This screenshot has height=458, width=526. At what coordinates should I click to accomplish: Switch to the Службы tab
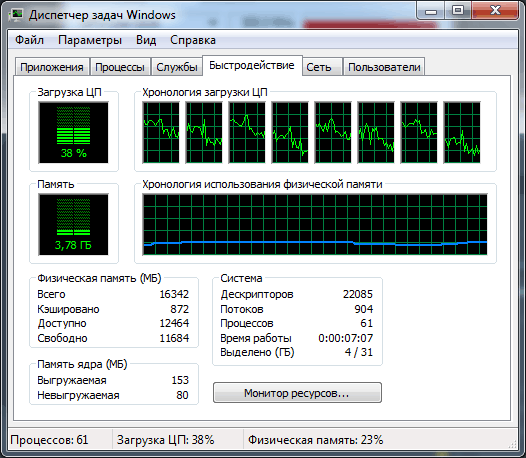point(177,67)
